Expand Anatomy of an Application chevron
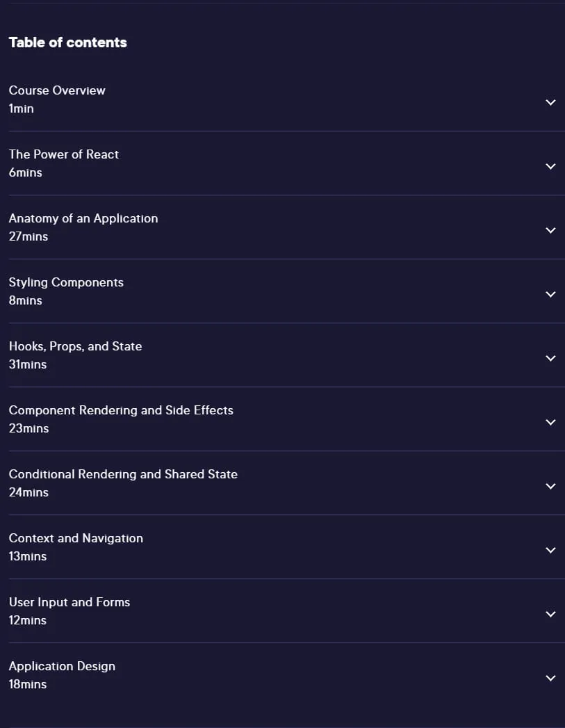Viewport: 565px width, 728px height. click(550, 230)
